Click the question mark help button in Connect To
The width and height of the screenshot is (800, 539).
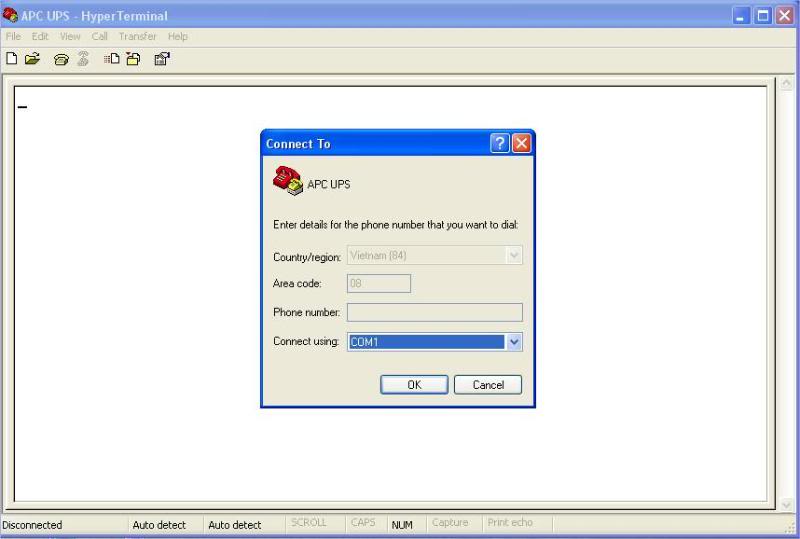coord(500,143)
